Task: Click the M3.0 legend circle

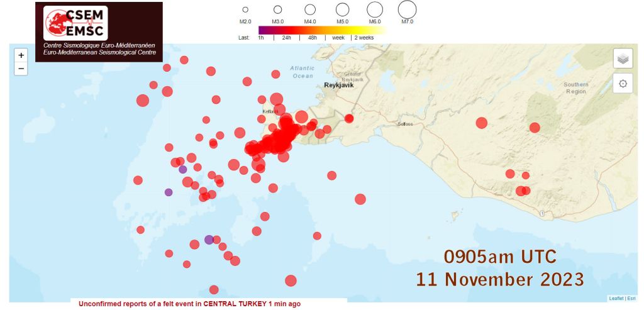Action: coord(277,9)
